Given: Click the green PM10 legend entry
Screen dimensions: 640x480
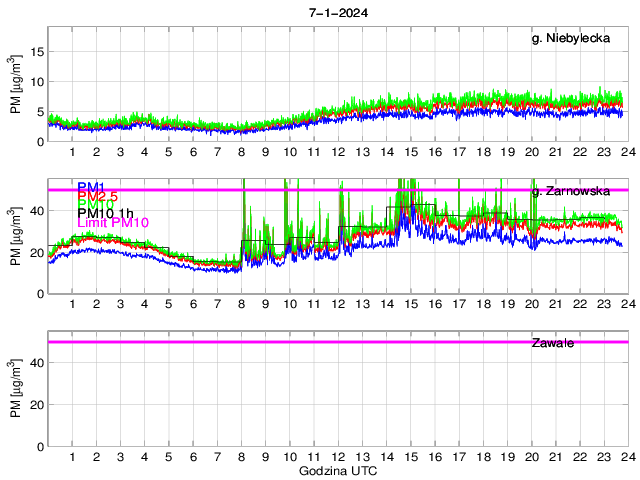Looking at the screenshot, I should click(95, 203).
